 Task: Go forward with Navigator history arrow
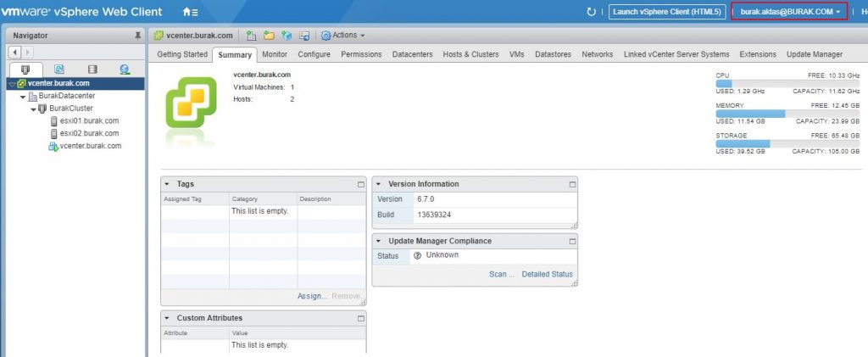pos(26,52)
